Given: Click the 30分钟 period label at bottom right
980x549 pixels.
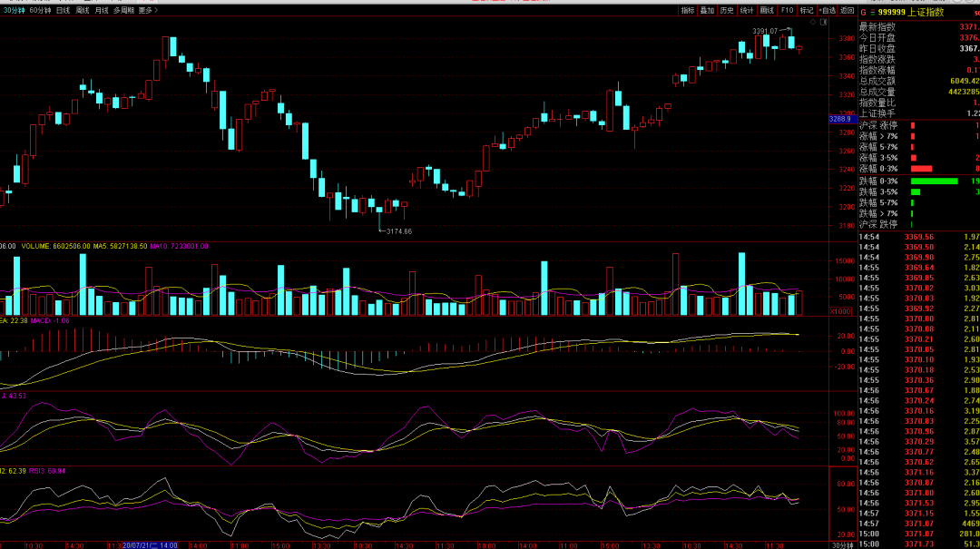Looking at the screenshot, I should pos(842,545).
